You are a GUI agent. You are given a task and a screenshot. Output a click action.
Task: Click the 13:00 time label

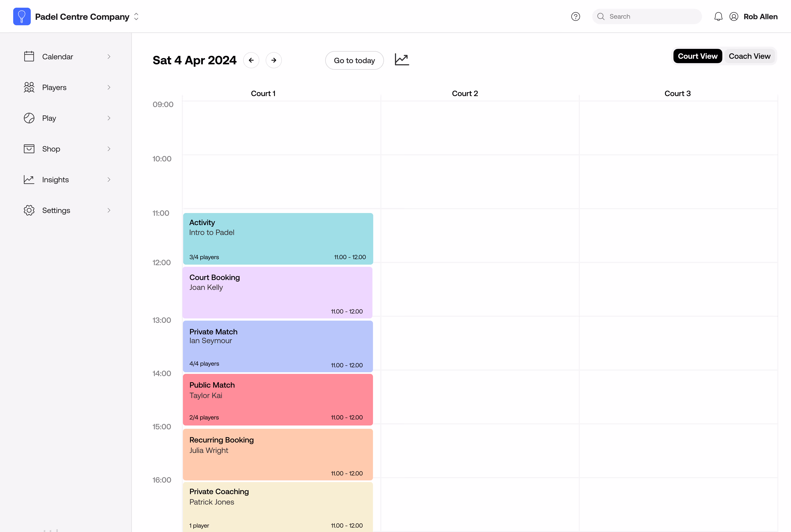click(162, 320)
